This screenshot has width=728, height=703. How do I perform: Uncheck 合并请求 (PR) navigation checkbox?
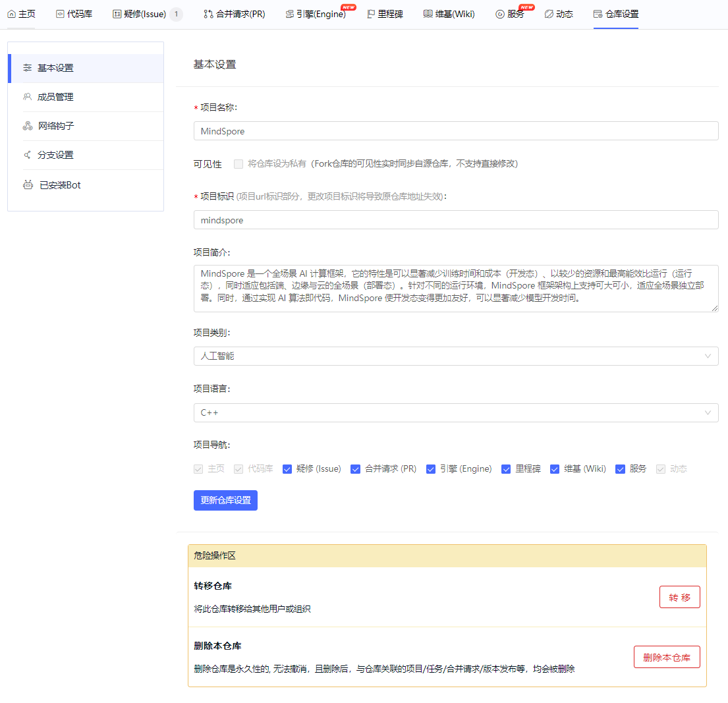355,469
